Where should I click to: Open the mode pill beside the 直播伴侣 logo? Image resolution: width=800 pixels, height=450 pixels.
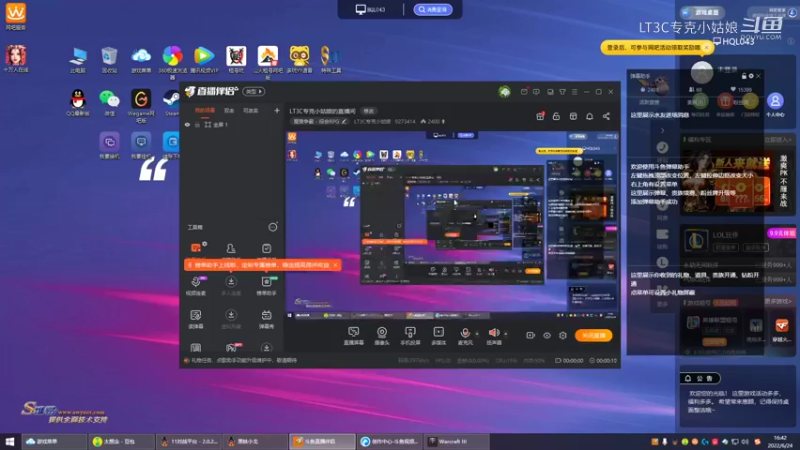pyautogui.click(x=254, y=92)
